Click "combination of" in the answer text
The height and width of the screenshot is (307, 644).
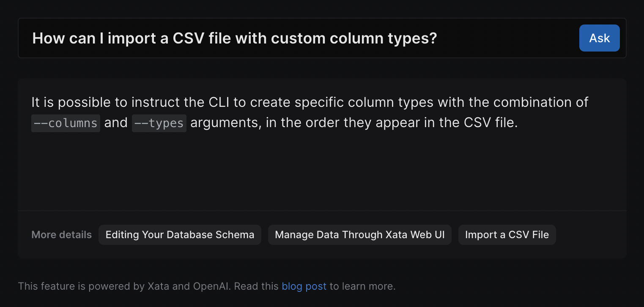(x=541, y=102)
